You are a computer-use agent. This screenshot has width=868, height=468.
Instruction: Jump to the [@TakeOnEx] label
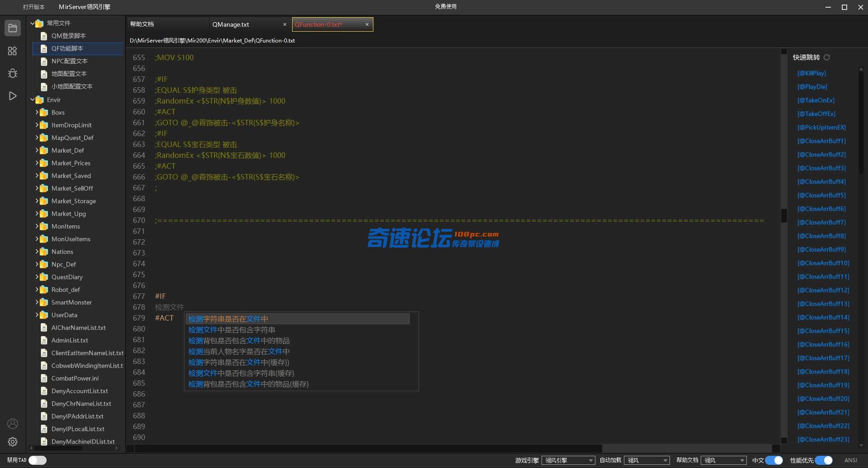click(x=816, y=100)
